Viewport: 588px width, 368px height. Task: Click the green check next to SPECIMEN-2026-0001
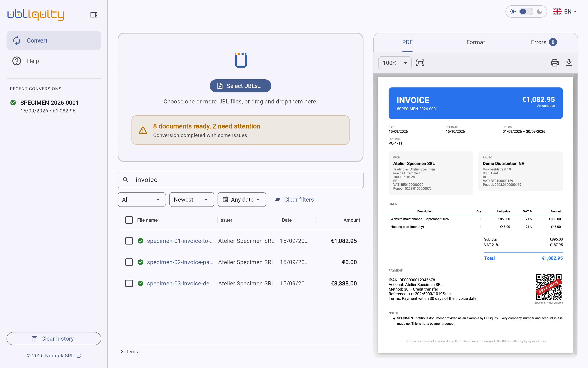(13, 103)
